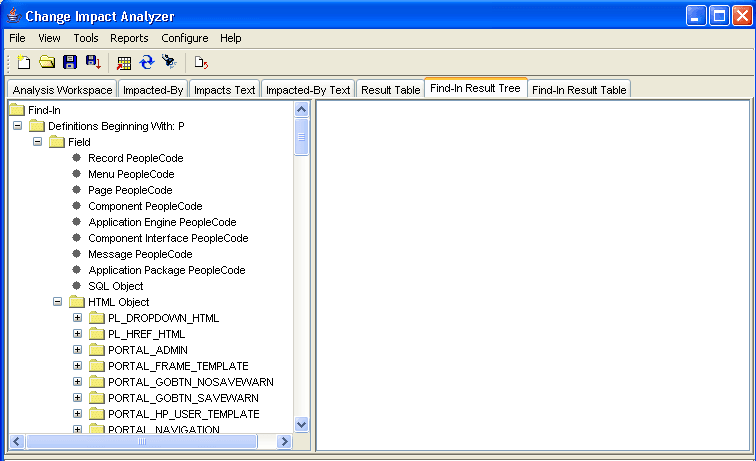
Task: Open the Tools menu
Action: (x=86, y=38)
